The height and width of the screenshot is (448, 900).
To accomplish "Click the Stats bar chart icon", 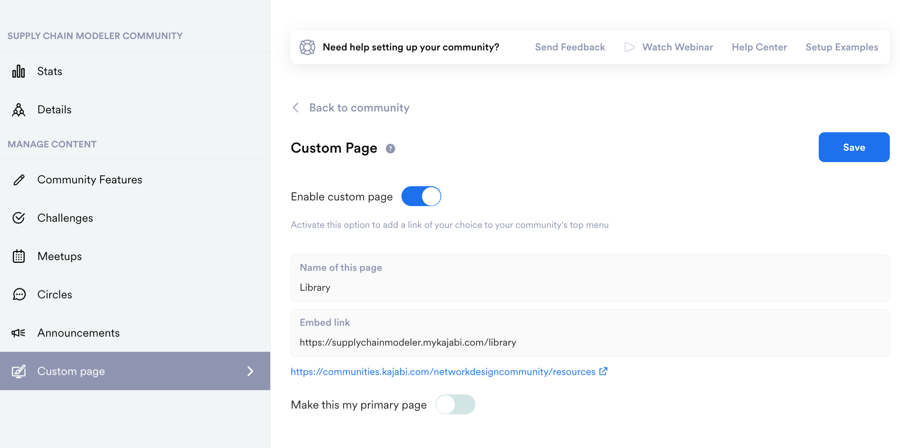I will click(19, 71).
